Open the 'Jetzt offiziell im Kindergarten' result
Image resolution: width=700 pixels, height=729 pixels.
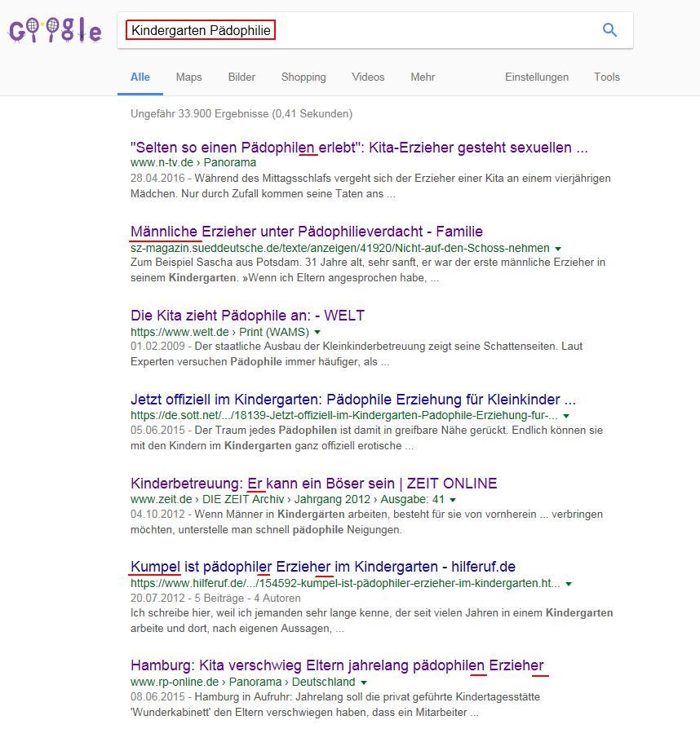[353, 400]
